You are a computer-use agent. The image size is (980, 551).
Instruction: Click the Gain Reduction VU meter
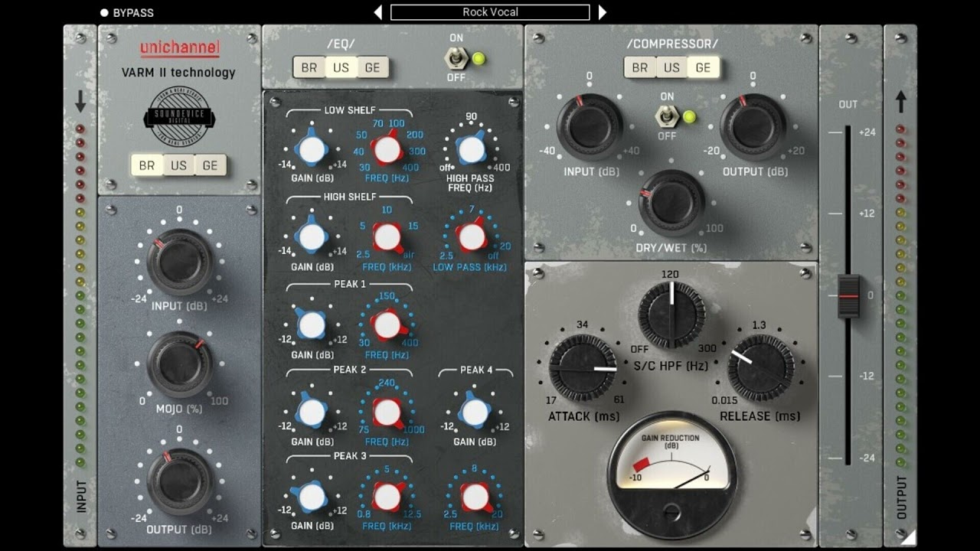672,474
